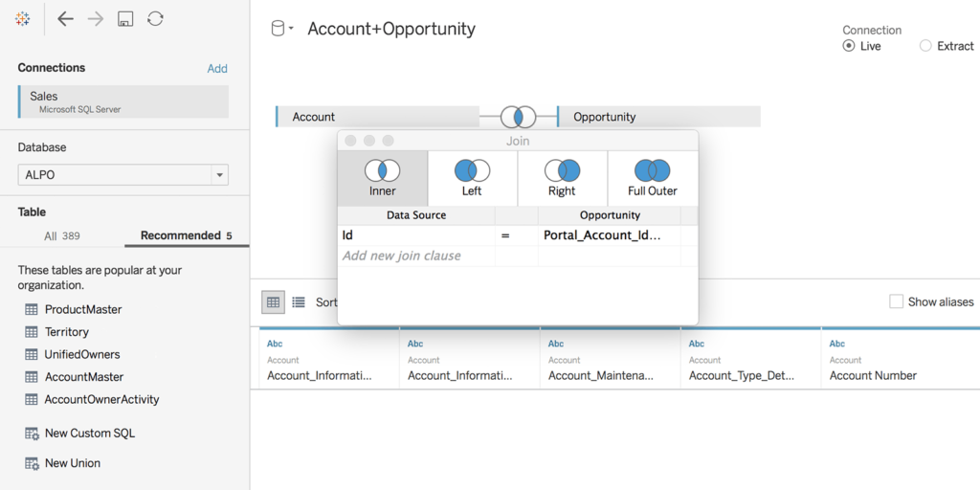This screenshot has width=980, height=490.
Task: Click the join Venn icon between tables
Action: pyautogui.click(x=518, y=116)
